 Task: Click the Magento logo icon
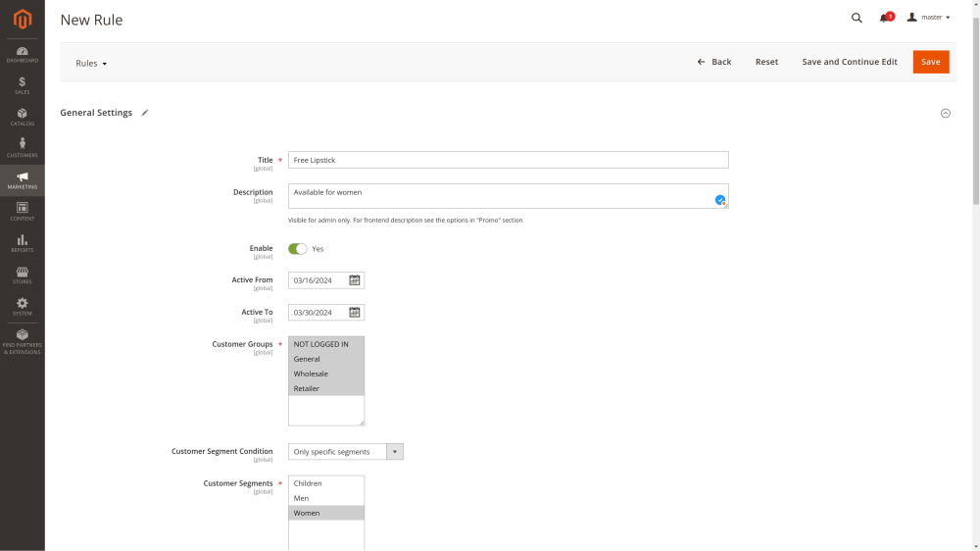23,20
